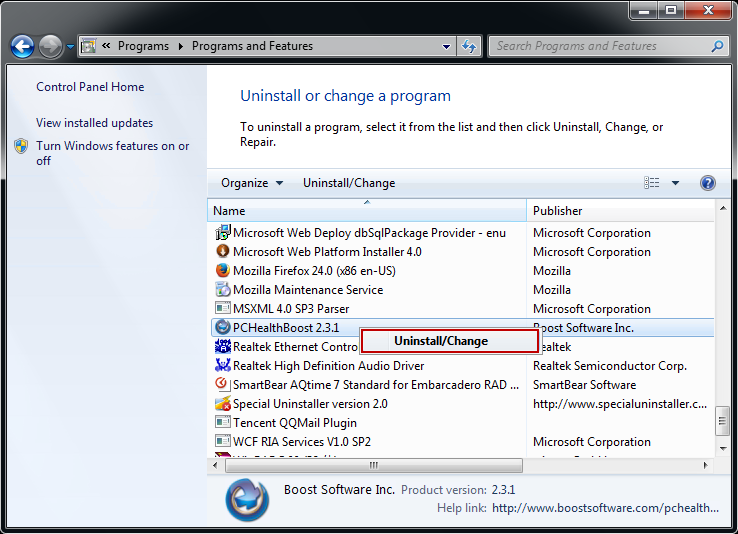Select WCF RIA Services V1.0 SP2
Image resolution: width=738 pixels, height=534 pixels.
462,442
